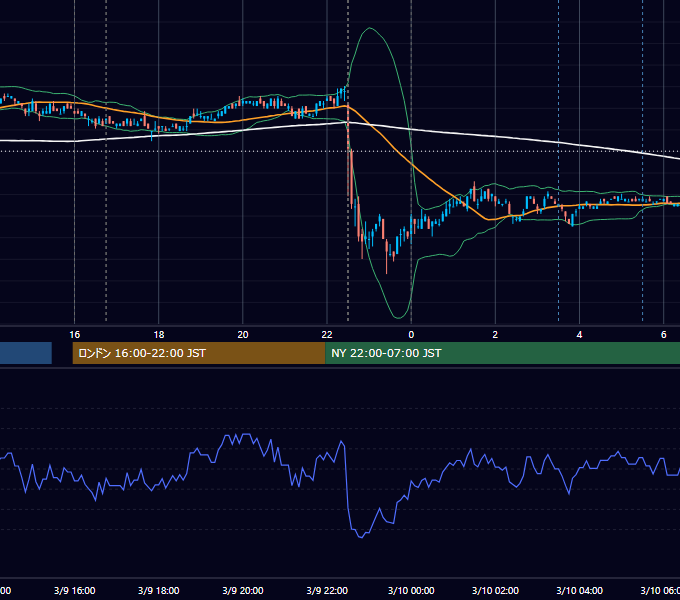Screen dimensions: 680x600
Task: Click the hour 20 axis label
Action: (243, 334)
